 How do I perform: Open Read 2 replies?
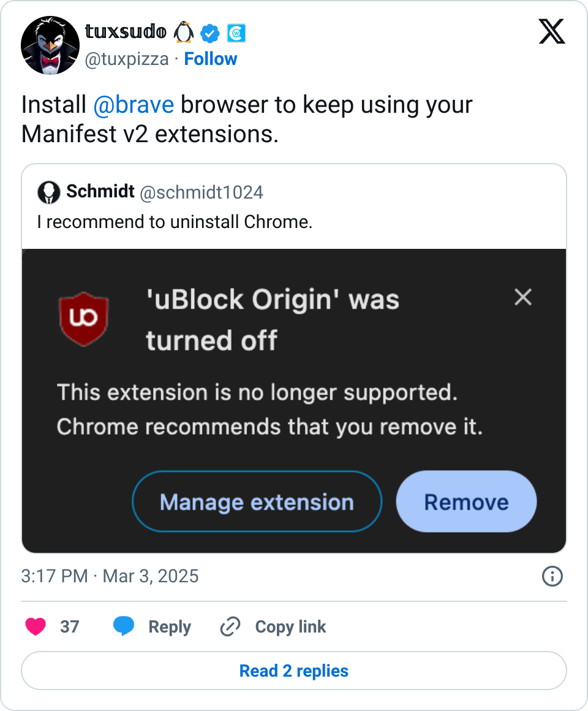tap(293, 671)
